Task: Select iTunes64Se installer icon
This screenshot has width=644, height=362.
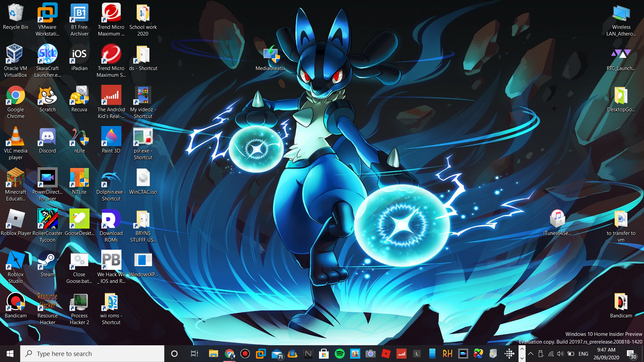Action: coord(557,222)
